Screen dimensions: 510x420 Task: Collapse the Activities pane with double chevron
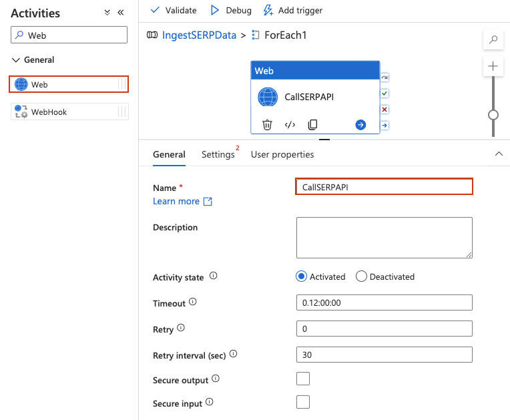click(x=121, y=13)
